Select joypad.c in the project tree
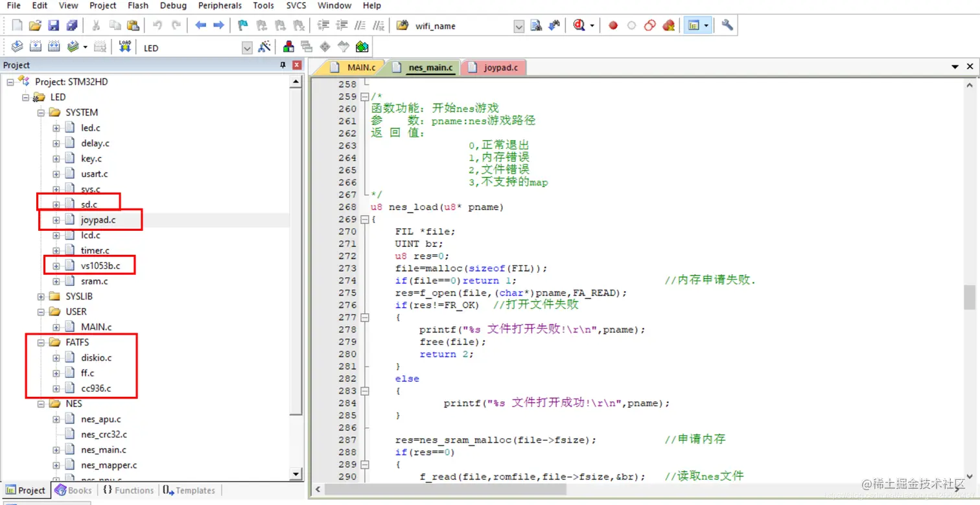Image resolution: width=980 pixels, height=505 pixels. (99, 220)
